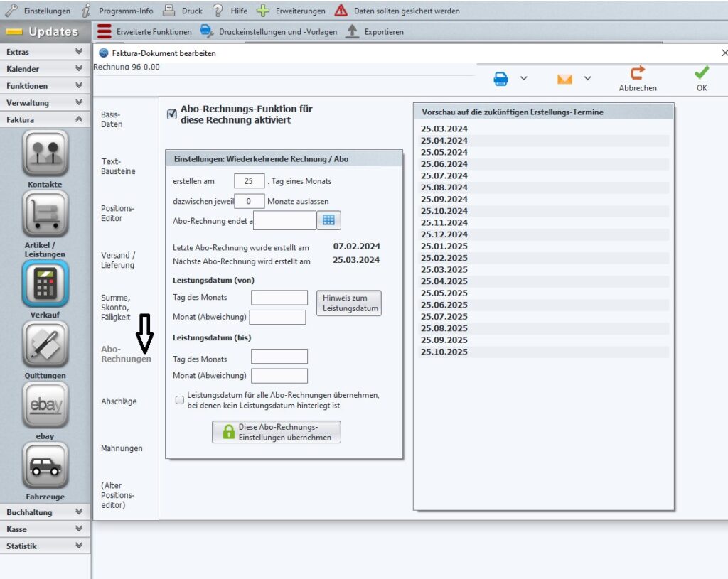Click the blue printer icon
The image size is (728, 579).
pyautogui.click(x=501, y=79)
